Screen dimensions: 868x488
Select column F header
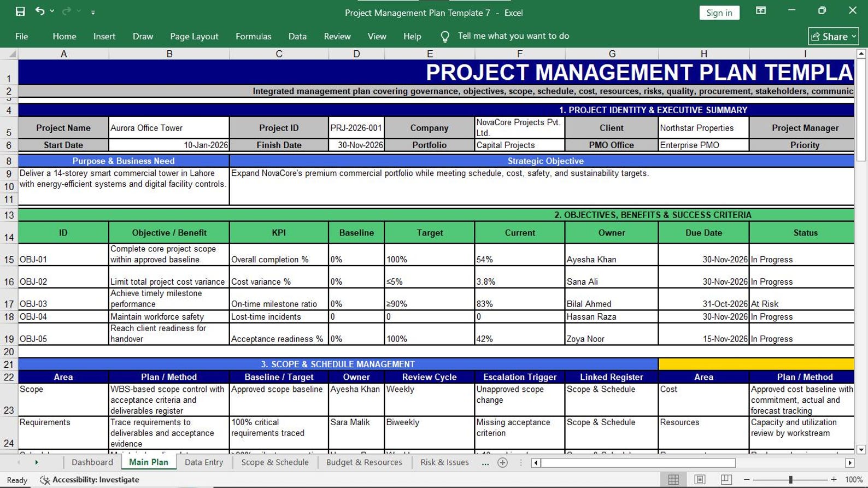520,54
